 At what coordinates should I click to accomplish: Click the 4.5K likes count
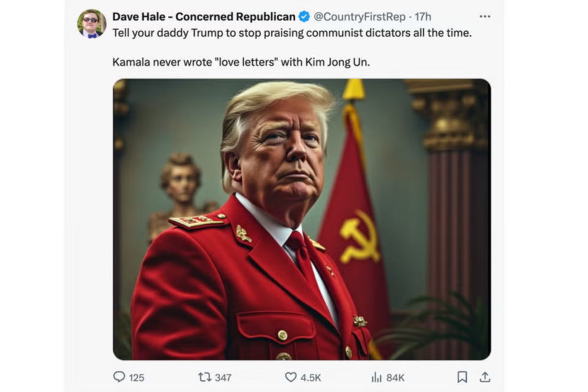click(311, 377)
